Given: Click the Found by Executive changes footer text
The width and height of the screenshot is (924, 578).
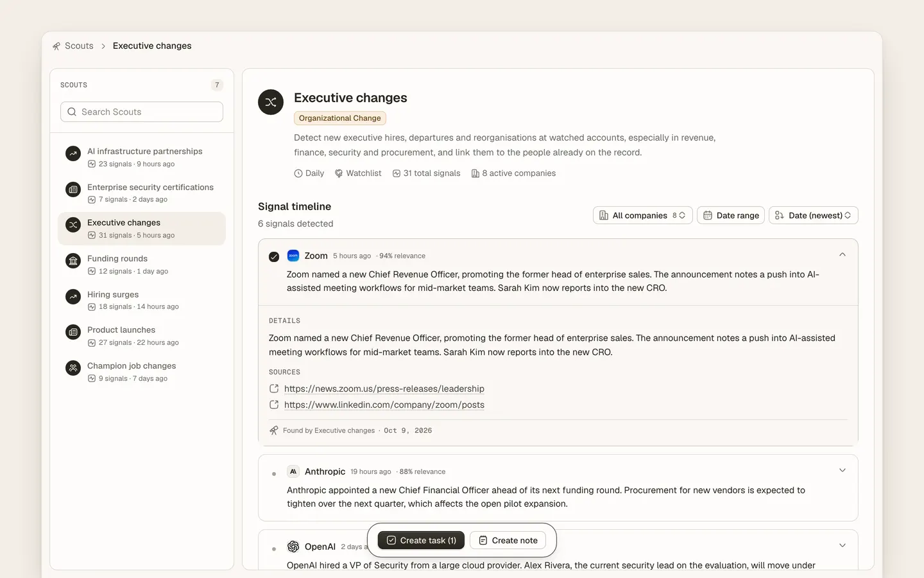Looking at the screenshot, I should pos(329,431).
